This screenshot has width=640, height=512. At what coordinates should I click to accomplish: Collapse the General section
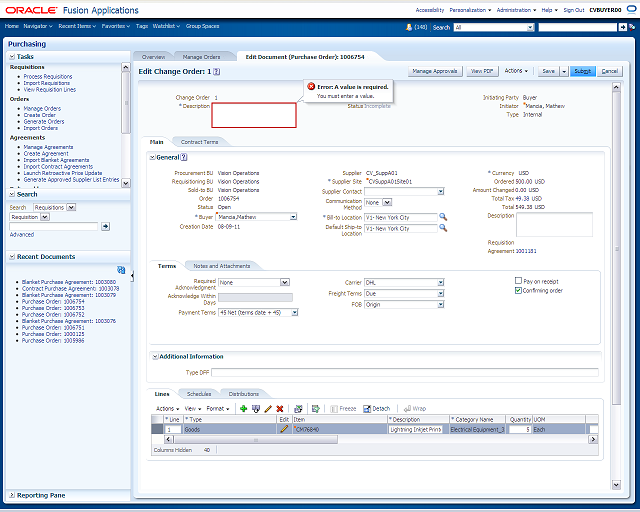[152, 157]
